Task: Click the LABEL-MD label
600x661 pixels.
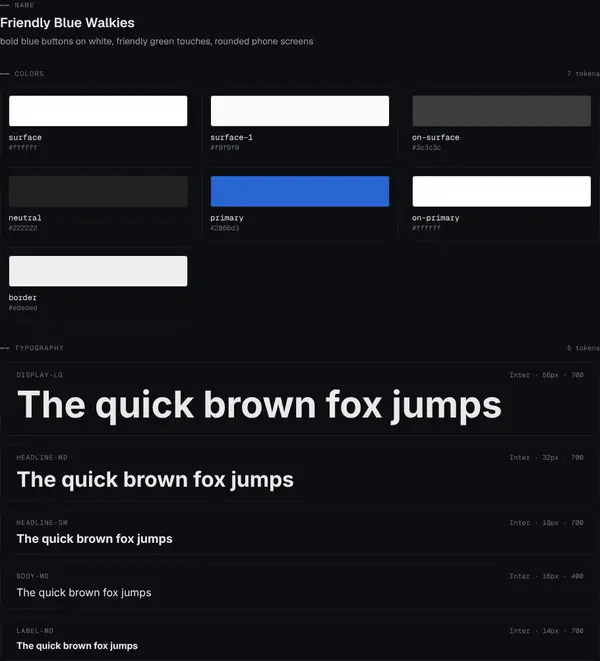Action: [35, 631]
